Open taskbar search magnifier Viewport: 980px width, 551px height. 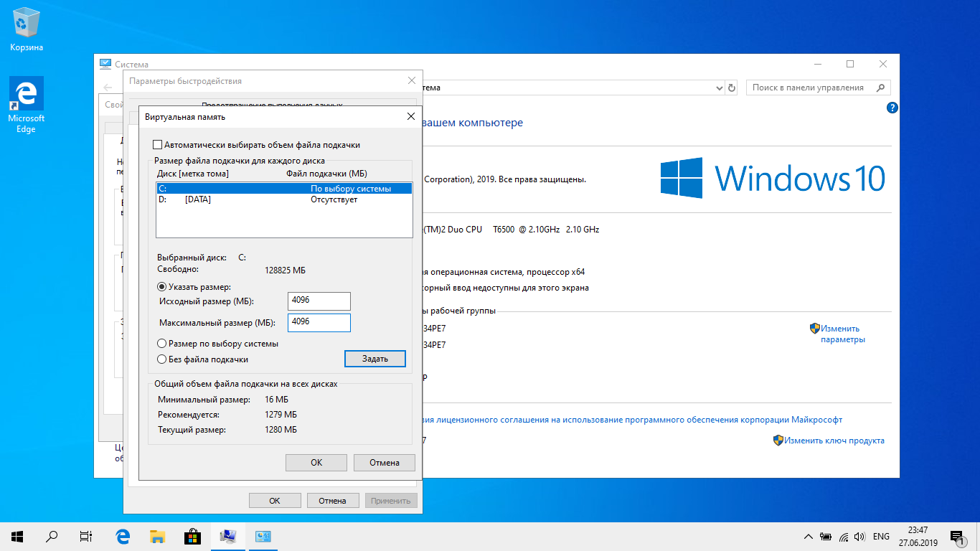[x=52, y=536]
